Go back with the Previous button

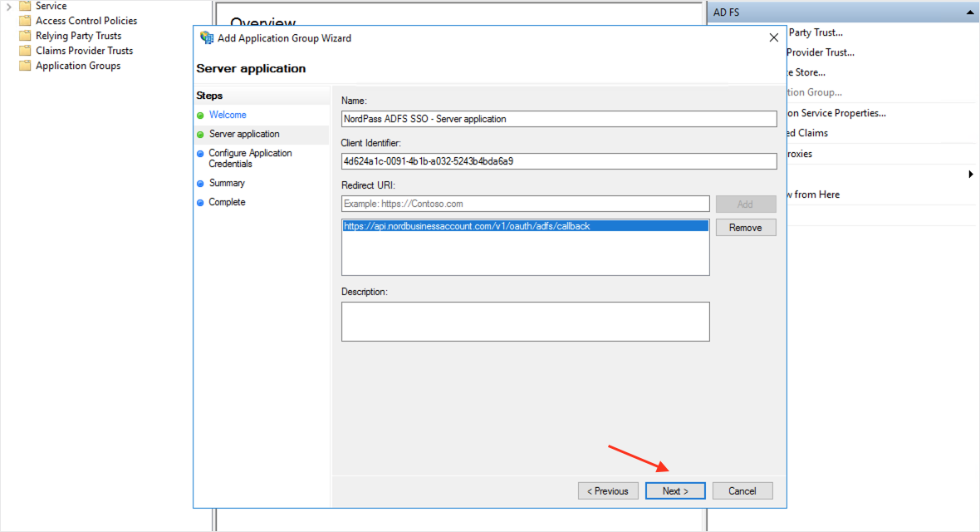coord(607,490)
